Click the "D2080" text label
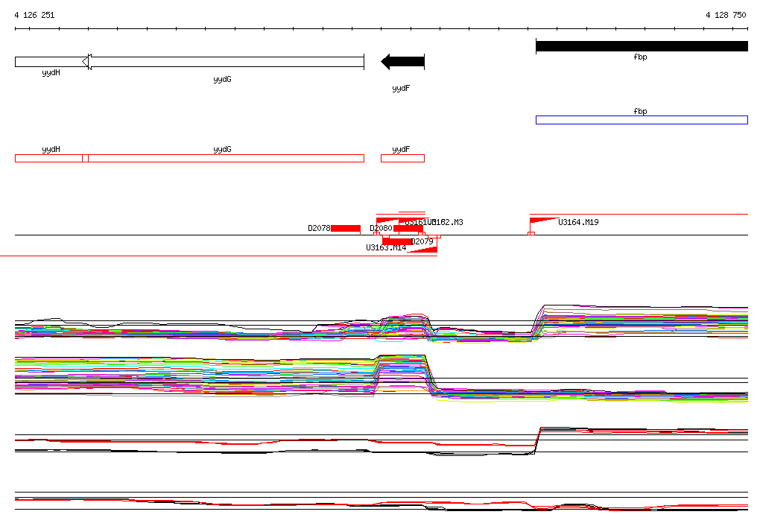Viewport: 763px width, 532px height. (381, 228)
